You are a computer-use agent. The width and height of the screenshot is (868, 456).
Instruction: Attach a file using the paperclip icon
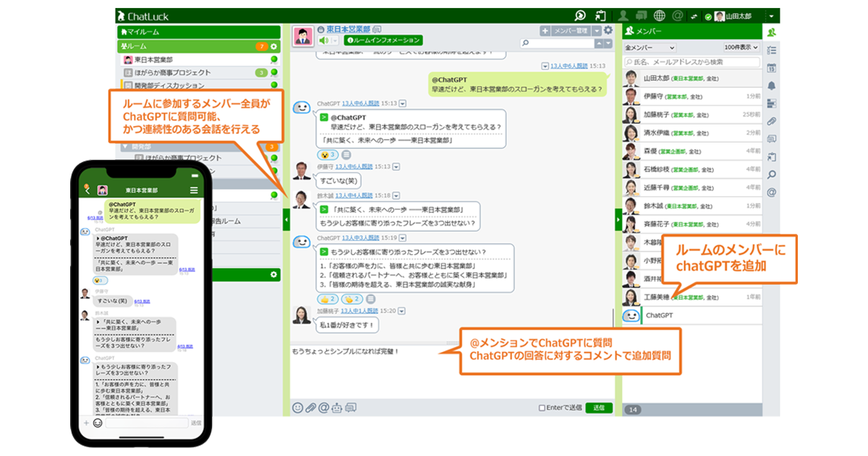point(310,408)
